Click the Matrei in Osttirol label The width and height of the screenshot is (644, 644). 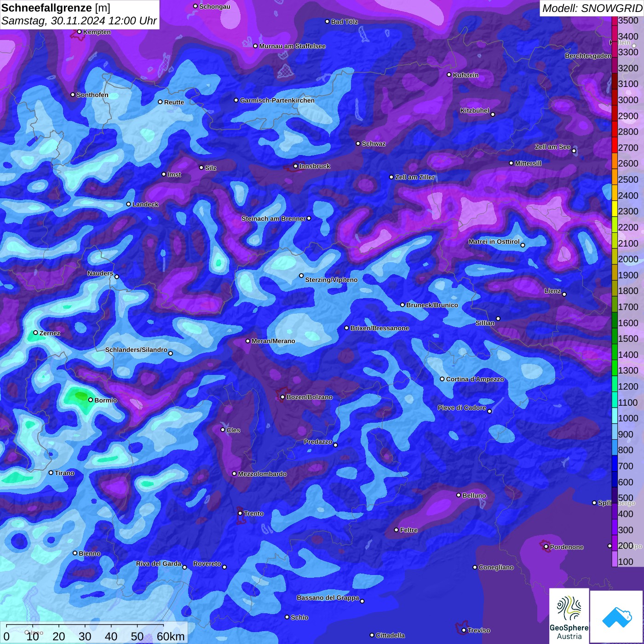[494, 241]
